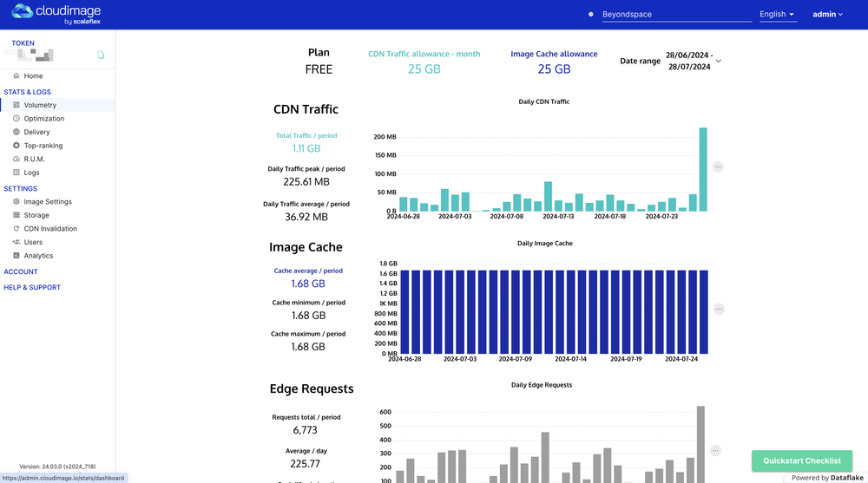Click the CDN Invalidation refresh icon

16,229
